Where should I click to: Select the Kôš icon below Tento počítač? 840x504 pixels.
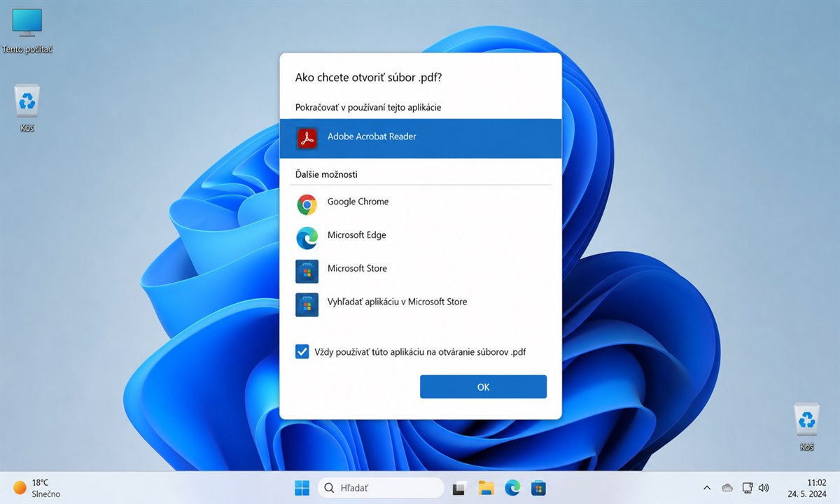point(27,109)
